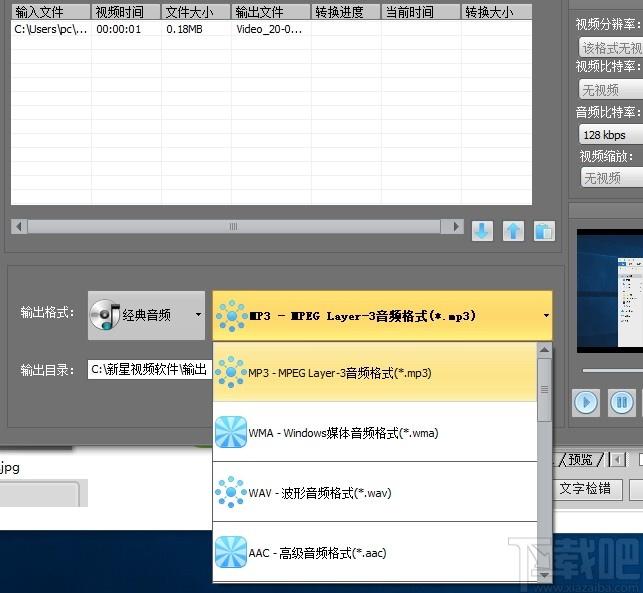Image resolution: width=643 pixels, height=593 pixels.
Task: Click the 输出文件 column header
Action: [271, 12]
